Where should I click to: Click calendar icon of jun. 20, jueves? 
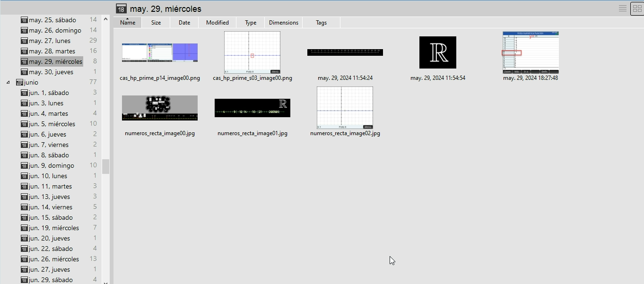[25, 238]
